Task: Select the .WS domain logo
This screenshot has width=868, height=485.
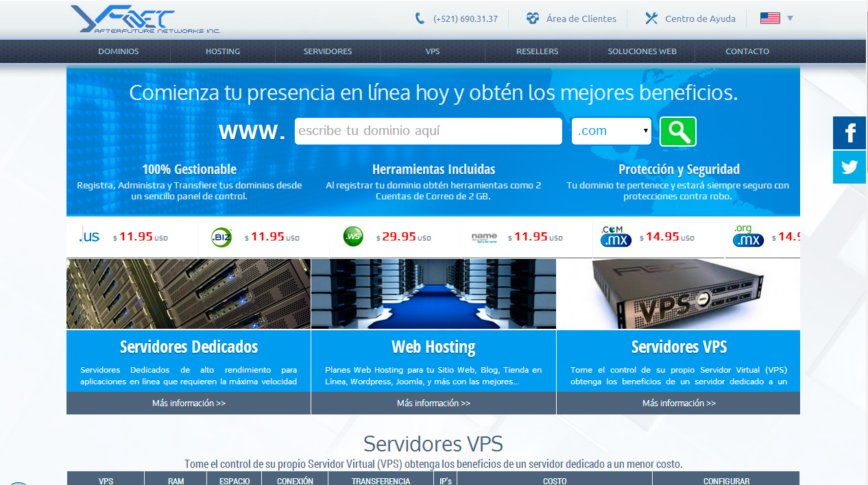Action: (353, 237)
